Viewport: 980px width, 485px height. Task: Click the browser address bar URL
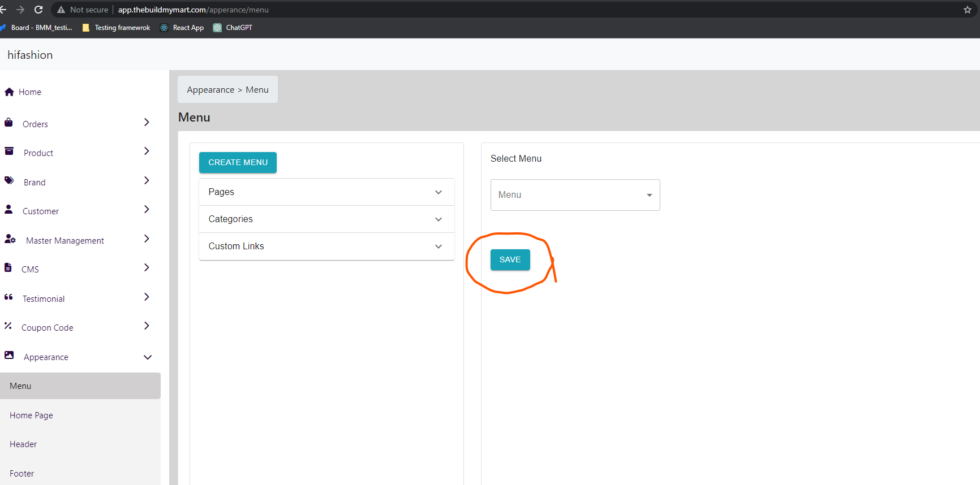click(x=193, y=10)
